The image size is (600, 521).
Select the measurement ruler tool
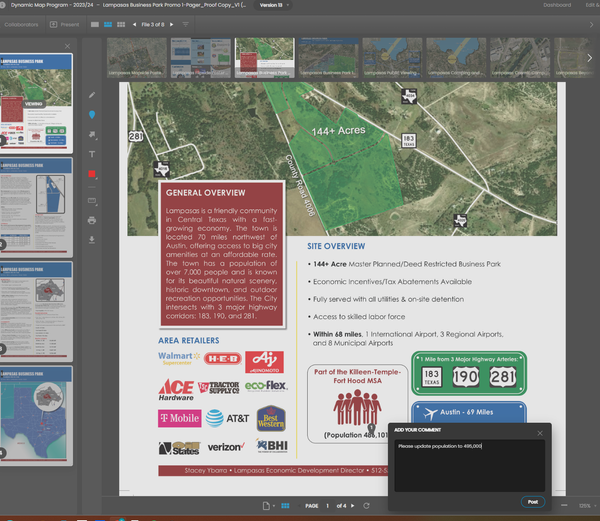92,200
